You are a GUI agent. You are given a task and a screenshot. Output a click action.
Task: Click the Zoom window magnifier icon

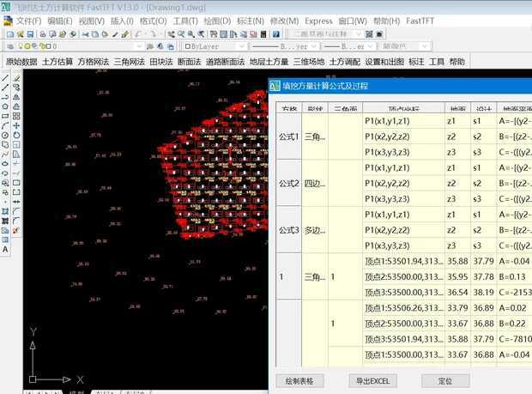(x=191, y=34)
